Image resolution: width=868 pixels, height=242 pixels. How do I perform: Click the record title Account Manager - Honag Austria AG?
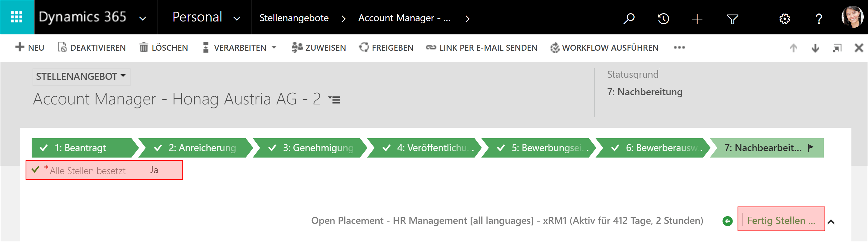(x=177, y=99)
